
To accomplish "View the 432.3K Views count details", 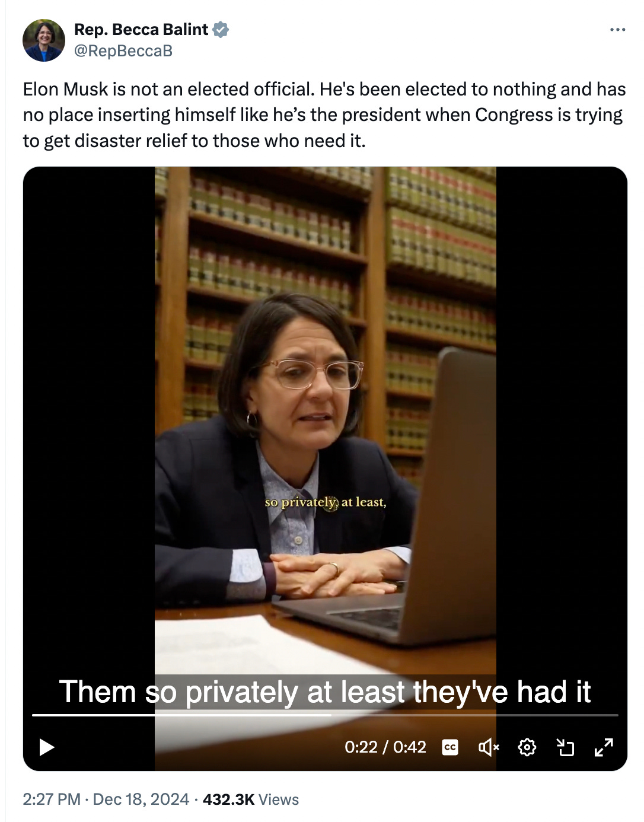I will click(251, 799).
